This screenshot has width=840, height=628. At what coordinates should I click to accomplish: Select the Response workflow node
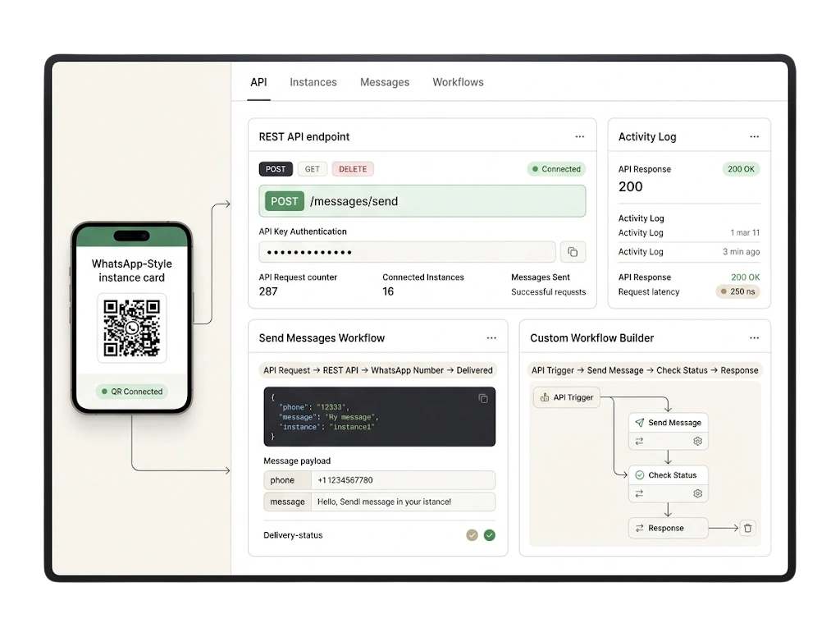tap(669, 528)
